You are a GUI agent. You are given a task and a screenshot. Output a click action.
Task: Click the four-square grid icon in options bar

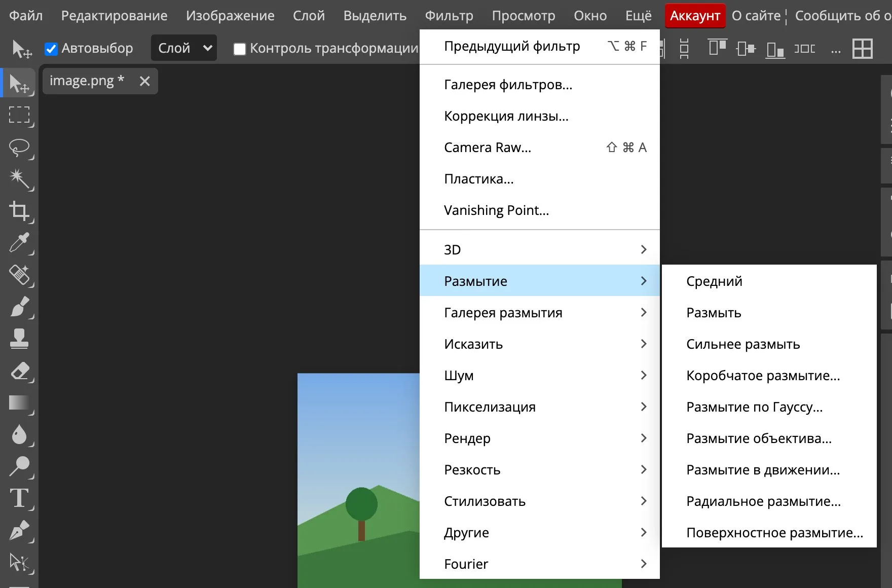(x=862, y=49)
